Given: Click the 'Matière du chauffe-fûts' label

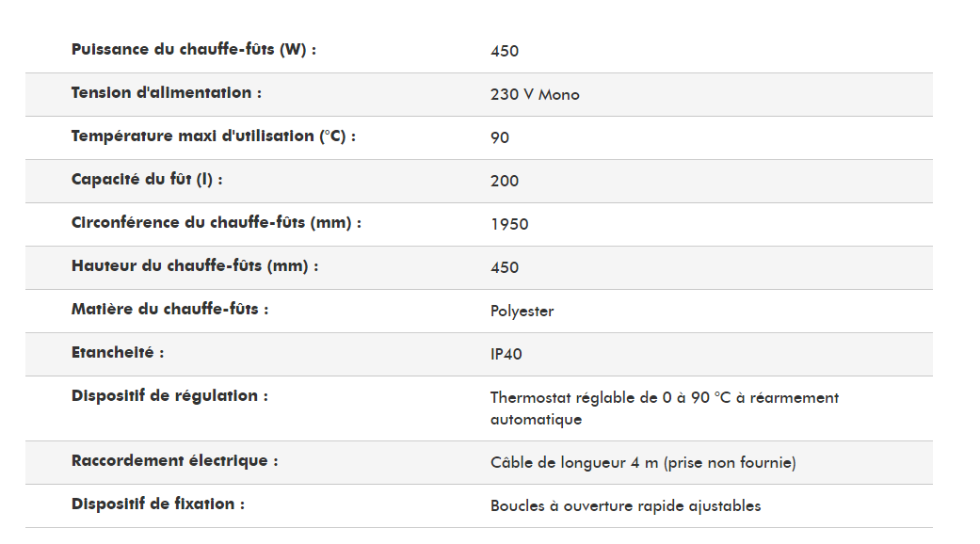Looking at the screenshot, I should (x=169, y=310).
